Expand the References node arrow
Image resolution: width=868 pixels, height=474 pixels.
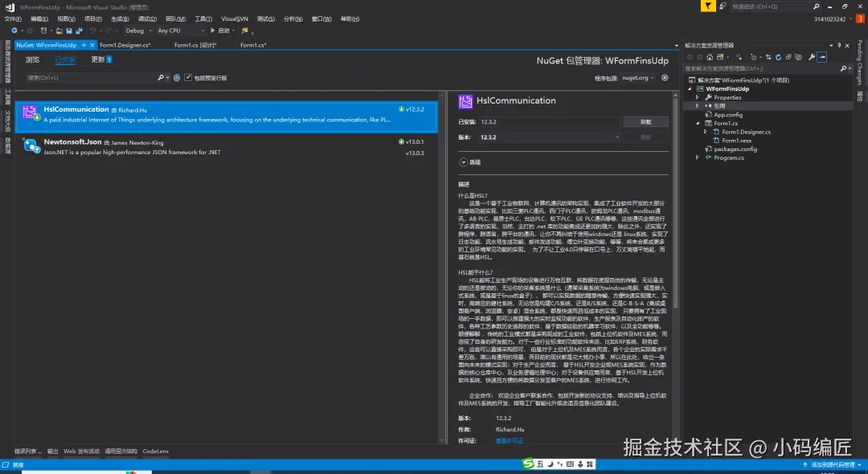(698, 105)
